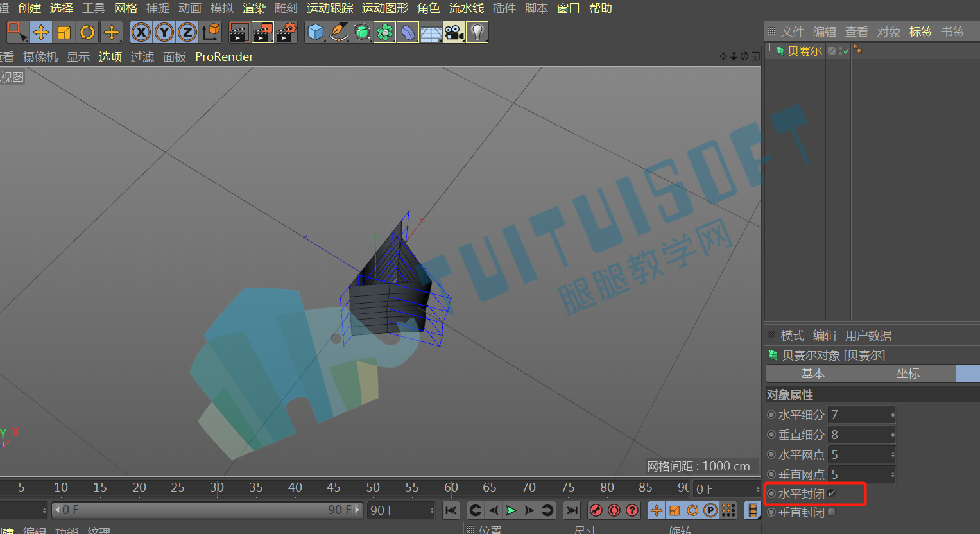Screen dimensions: 980x534
Task: Open the 运动图形 menu
Action: coord(385,8)
